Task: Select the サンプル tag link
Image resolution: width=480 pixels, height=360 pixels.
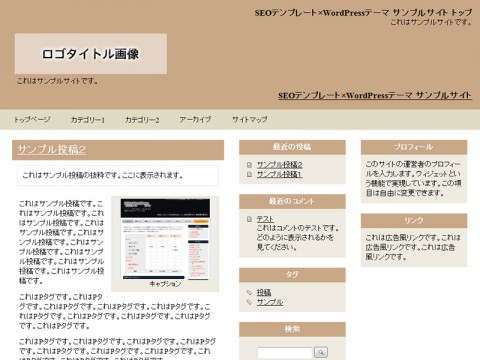Action: coord(270,302)
